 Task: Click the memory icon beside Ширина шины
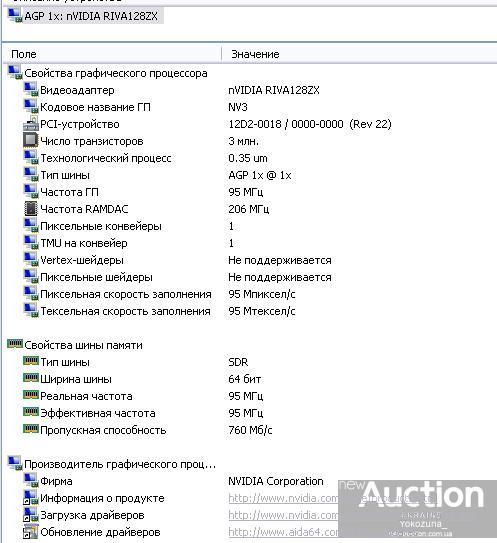30,378
